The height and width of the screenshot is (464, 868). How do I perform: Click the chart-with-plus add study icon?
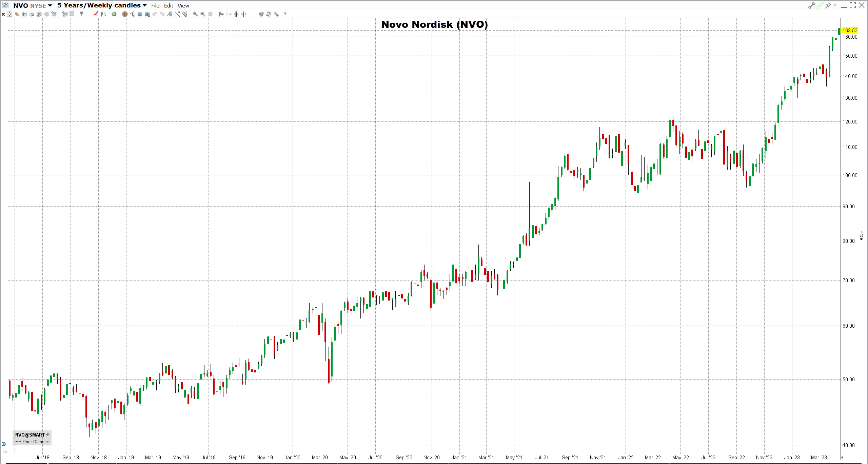click(x=65, y=14)
